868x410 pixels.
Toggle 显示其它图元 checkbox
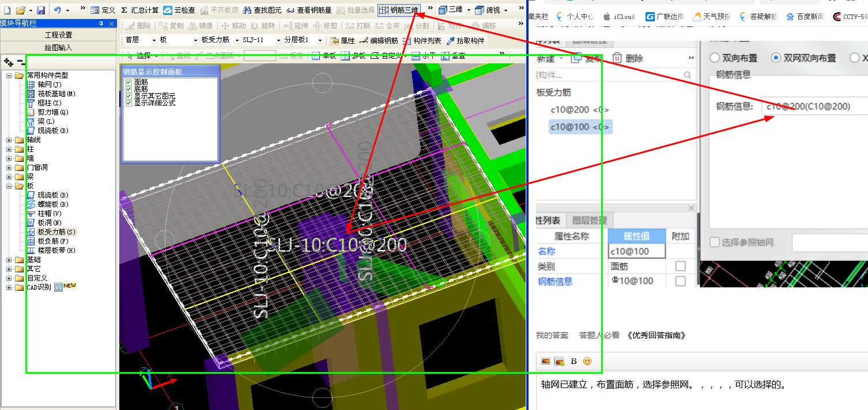(129, 96)
